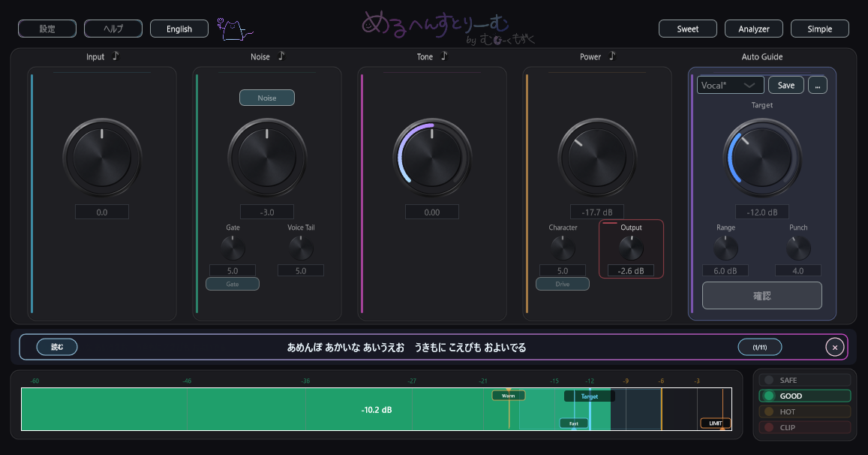Click the cat mascot icon
Image resolution: width=868 pixels, height=455 pixels.
click(x=235, y=29)
